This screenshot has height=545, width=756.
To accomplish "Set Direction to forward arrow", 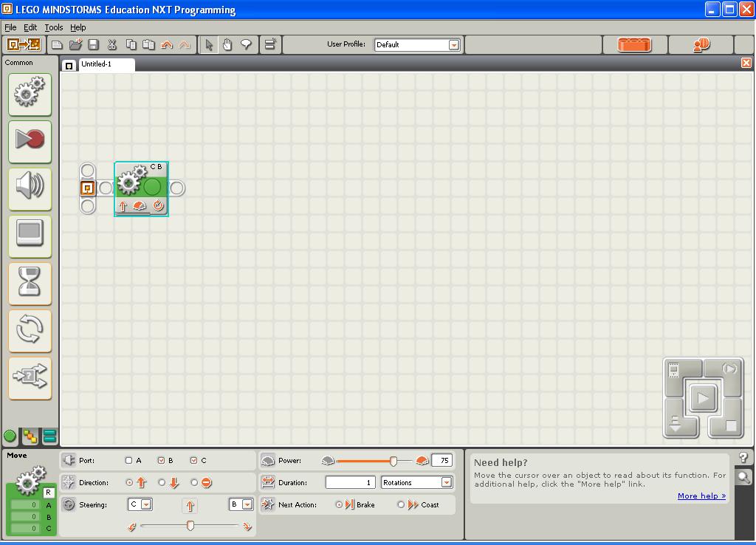I will coord(129,482).
